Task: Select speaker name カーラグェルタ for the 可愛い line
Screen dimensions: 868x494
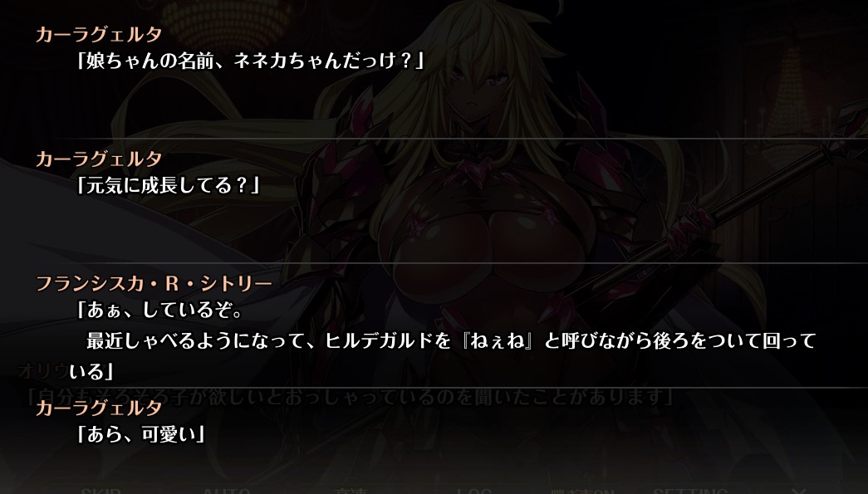Action: pos(99,408)
